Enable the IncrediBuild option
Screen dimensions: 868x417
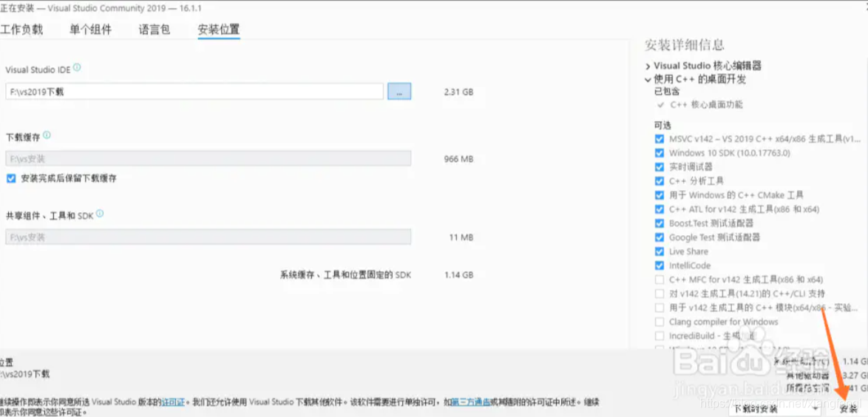(x=659, y=336)
